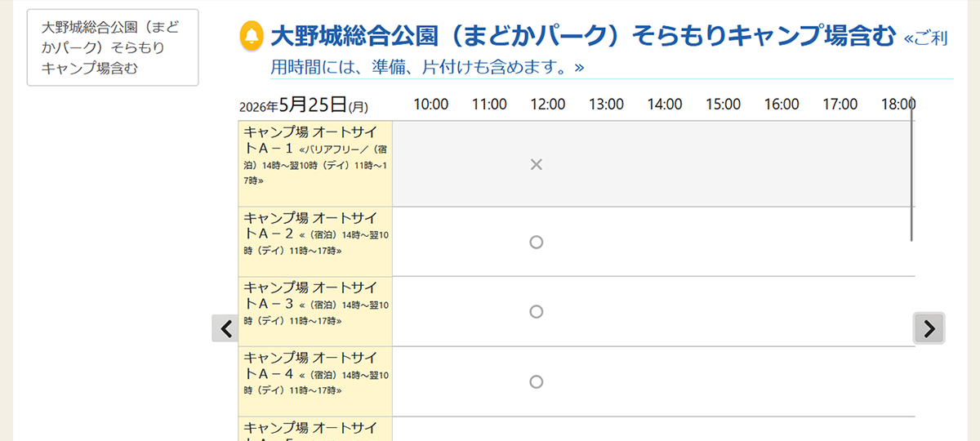This screenshot has width=980, height=441.
Task: Click the 12:00 time column header
Action: point(547,105)
